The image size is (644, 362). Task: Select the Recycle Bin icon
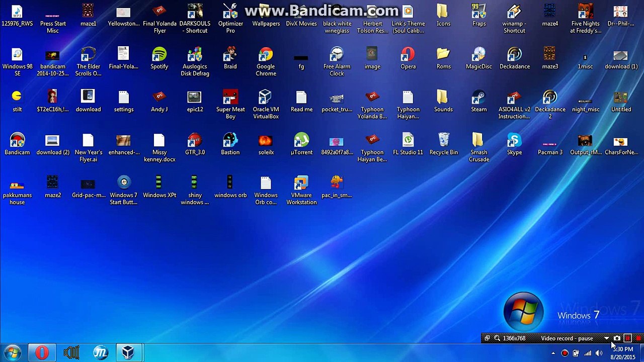(443, 143)
